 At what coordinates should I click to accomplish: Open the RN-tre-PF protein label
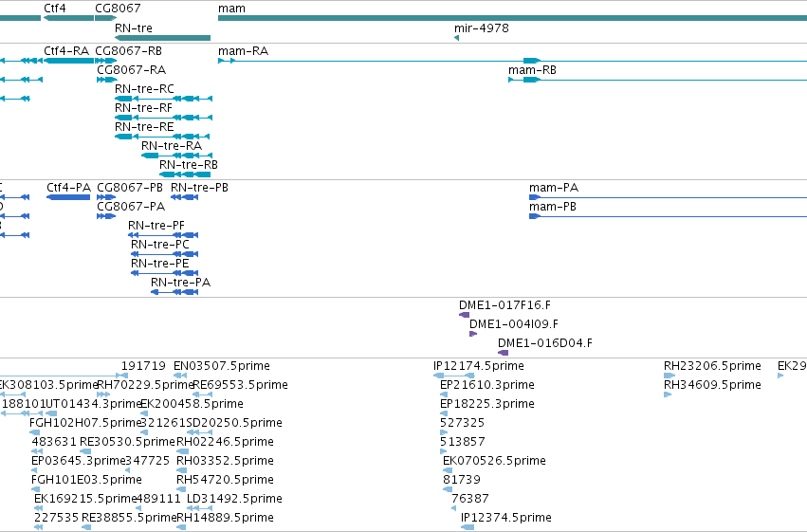pyautogui.click(x=156, y=226)
